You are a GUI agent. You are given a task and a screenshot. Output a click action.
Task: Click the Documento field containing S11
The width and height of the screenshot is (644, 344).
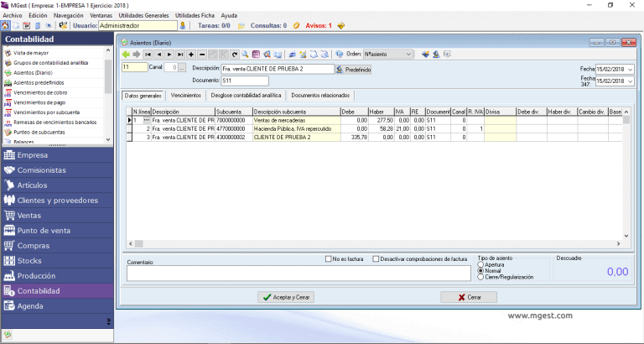click(245, 81)
